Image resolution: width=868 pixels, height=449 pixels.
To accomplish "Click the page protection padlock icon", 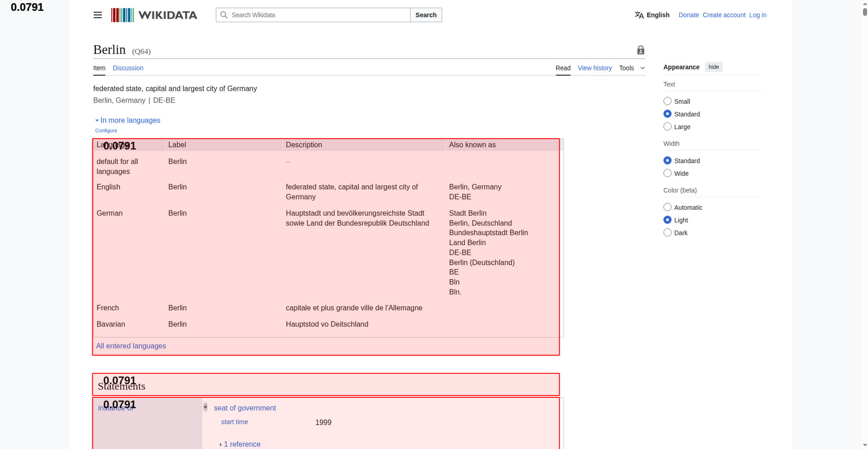I will click(641, 50).
